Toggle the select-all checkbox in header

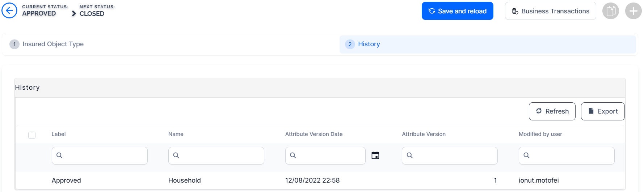[x=32, y=135]
